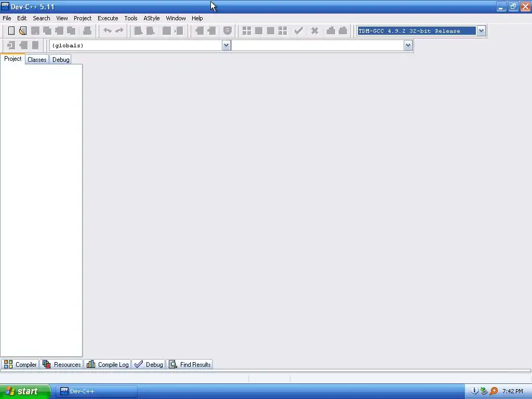Image resolution: width=532 pixels, height=399 pixels.
Task: Open the Help menu
Action: tap(197, 18)
